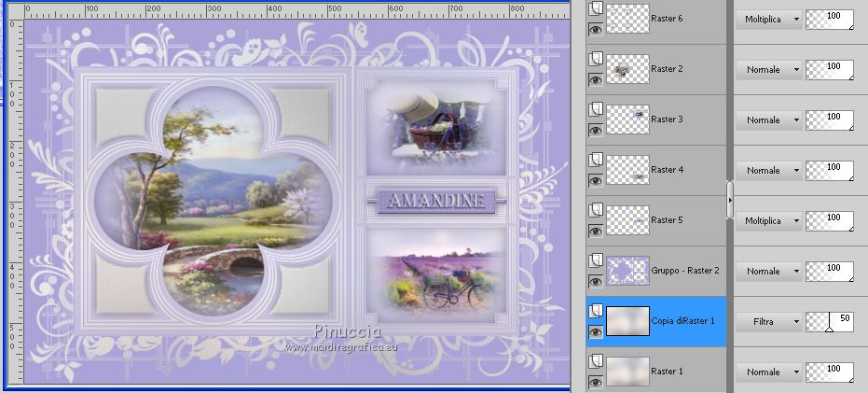Open the blend mode dropdown for Raster 4

(768, 171)
